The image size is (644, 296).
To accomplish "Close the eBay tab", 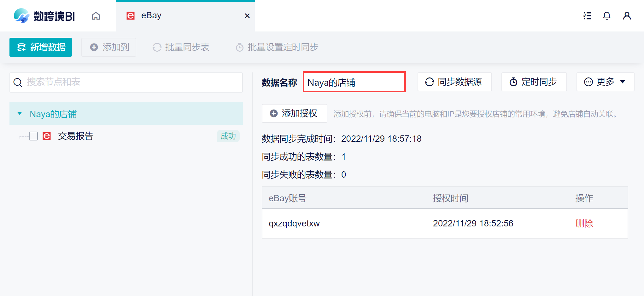I will [x=247, y=16].
